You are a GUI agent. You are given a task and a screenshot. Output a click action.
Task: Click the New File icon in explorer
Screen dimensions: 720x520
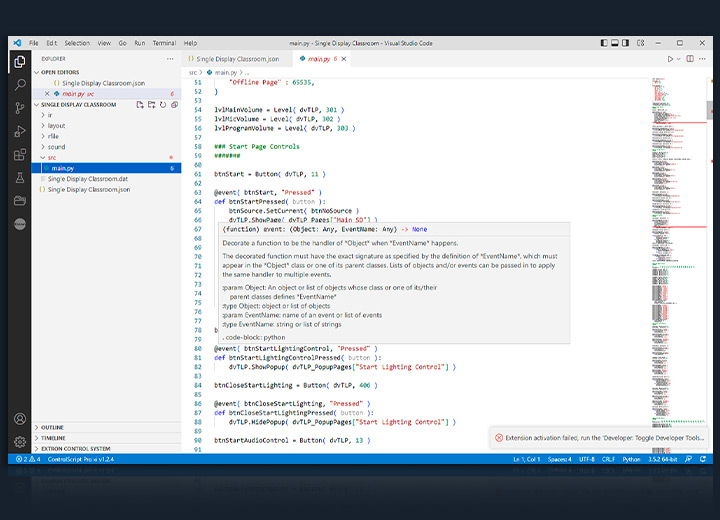[x=140, y=105]
